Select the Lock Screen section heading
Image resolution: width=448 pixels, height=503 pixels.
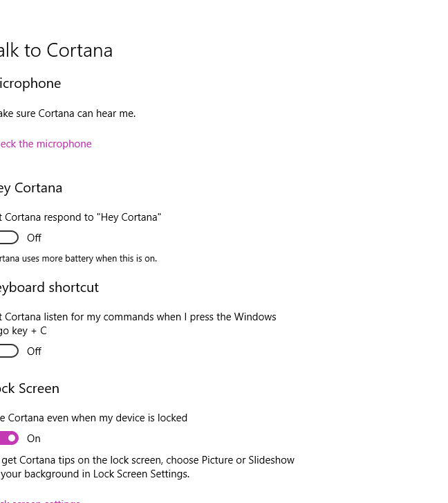30,388
